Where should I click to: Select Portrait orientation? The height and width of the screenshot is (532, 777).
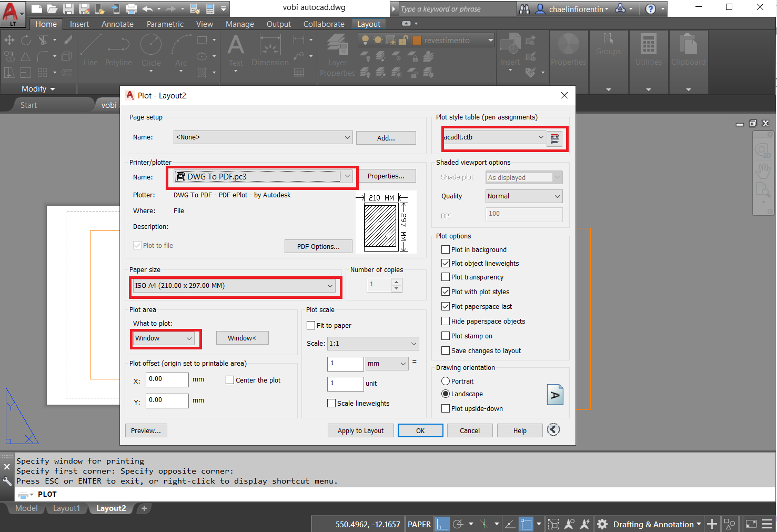[x=446, y=381]
